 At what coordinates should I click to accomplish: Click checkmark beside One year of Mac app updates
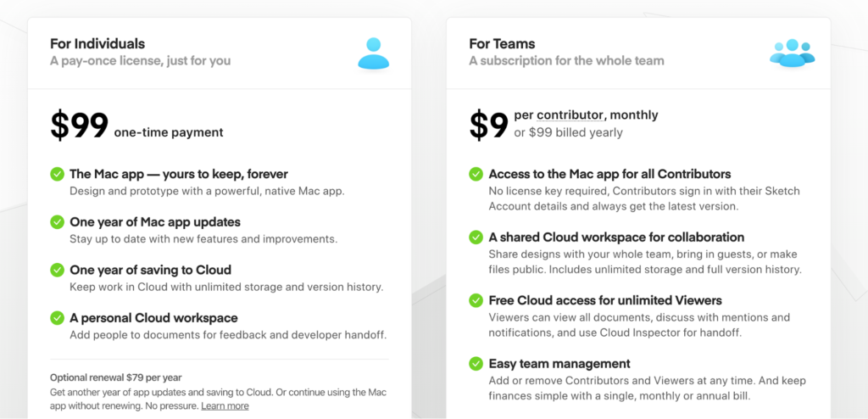[x=58, y=222]
